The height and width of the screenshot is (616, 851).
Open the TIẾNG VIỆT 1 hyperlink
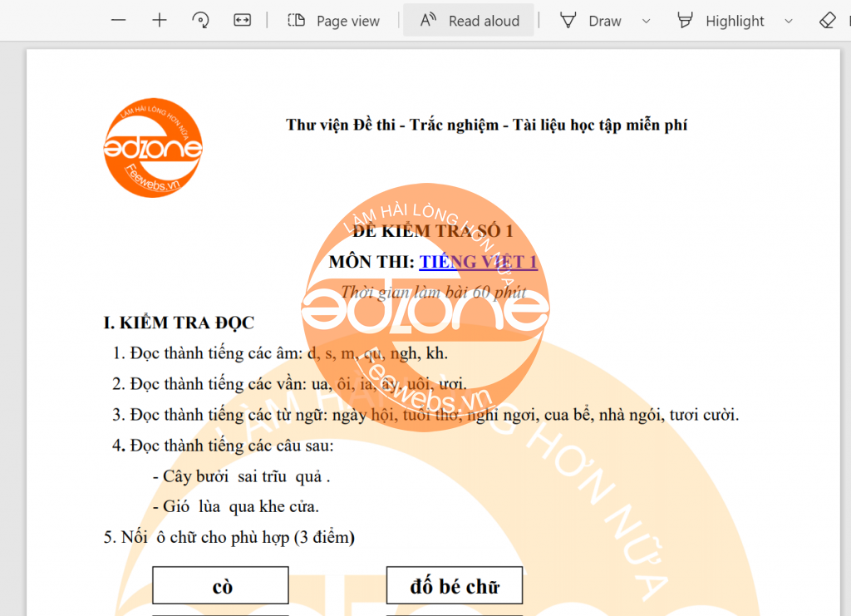click(478, 262)
